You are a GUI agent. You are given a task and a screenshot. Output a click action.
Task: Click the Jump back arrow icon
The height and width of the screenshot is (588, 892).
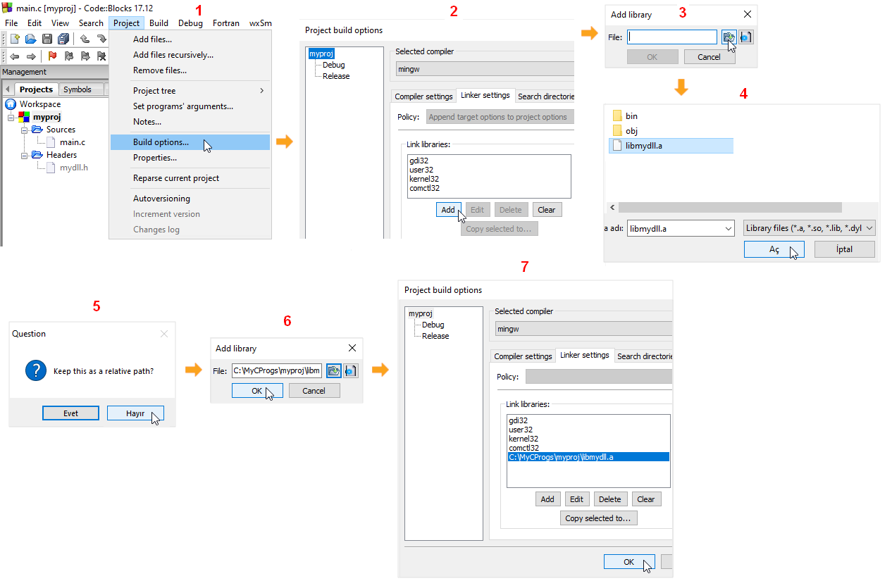pos(14,56)
